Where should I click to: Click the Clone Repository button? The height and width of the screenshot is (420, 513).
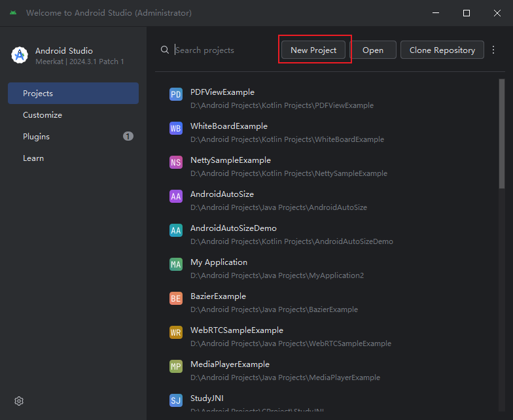(x=442, y=50)
